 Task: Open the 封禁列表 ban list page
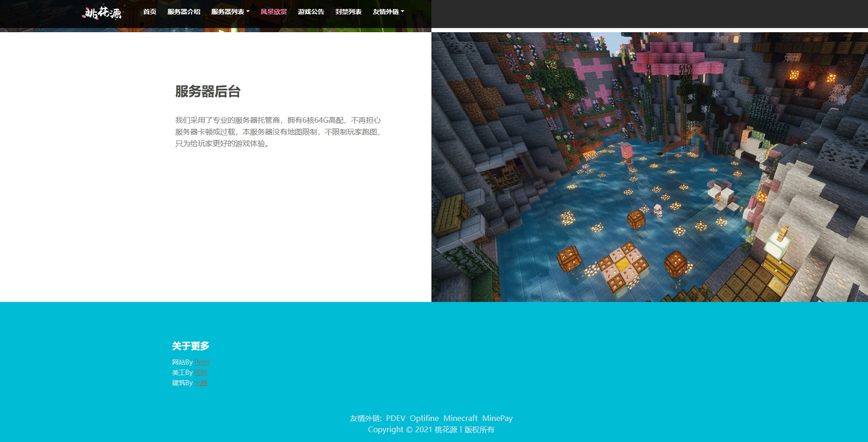tap(348, 12)
